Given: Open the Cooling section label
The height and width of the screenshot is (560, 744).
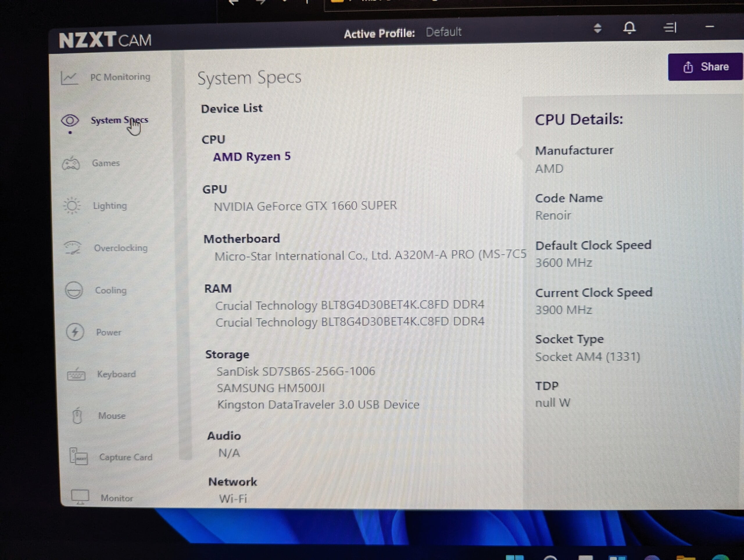Looking at the screenshot, I should 111,290.
